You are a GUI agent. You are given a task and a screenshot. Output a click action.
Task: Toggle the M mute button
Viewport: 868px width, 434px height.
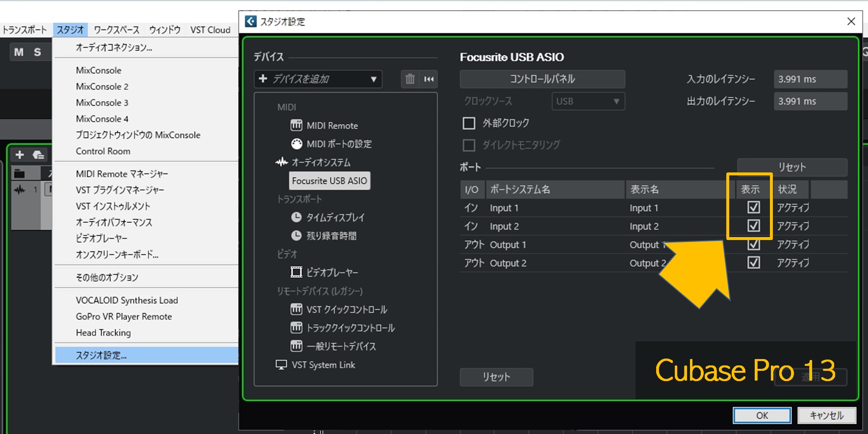pyautogui.click(x=19, y=52)
